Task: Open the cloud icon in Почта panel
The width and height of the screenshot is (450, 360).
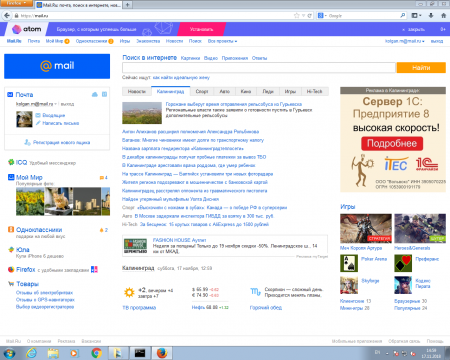Action: [x=95, y=95]
